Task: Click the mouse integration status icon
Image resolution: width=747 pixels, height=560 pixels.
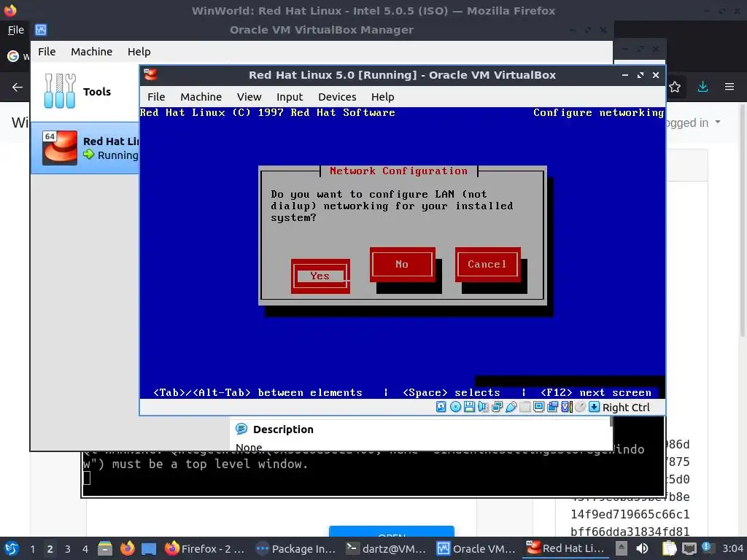Action: point(580,407)
